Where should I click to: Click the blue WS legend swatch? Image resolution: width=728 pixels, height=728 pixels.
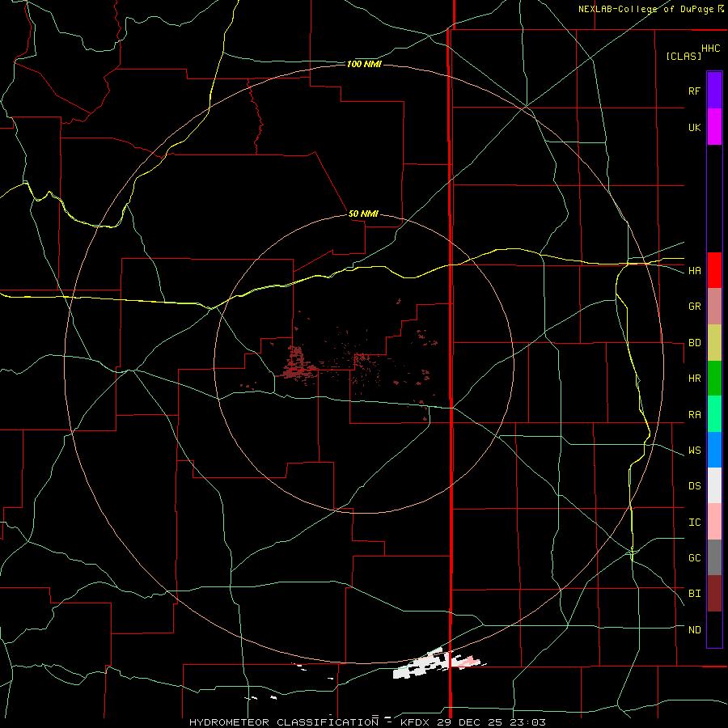[714, 450]
